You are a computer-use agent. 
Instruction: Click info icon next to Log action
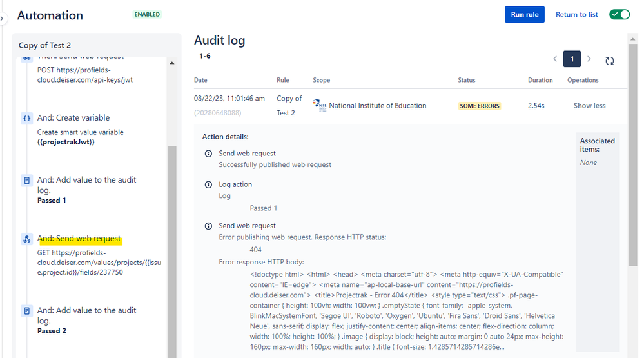[x=208, y=185]
